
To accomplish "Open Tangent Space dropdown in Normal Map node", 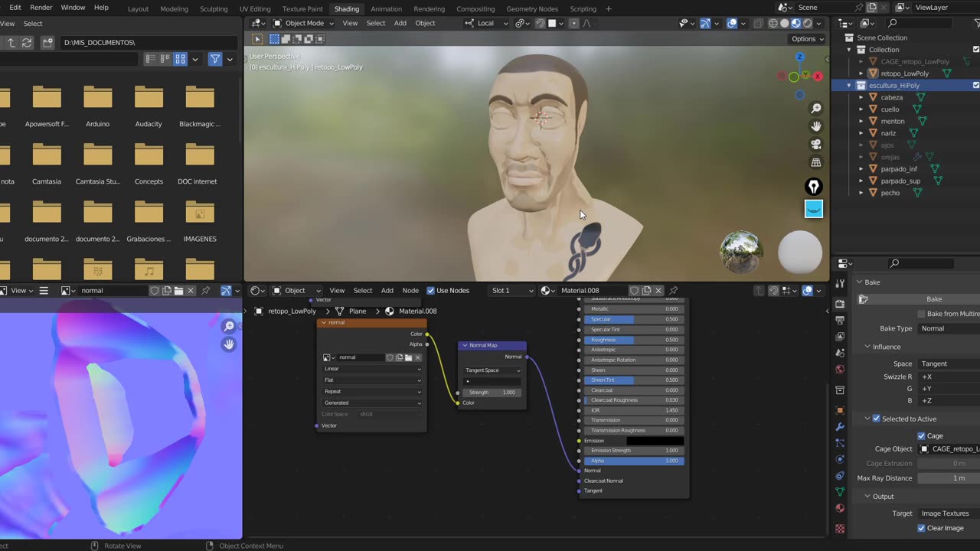I will 492,370.
